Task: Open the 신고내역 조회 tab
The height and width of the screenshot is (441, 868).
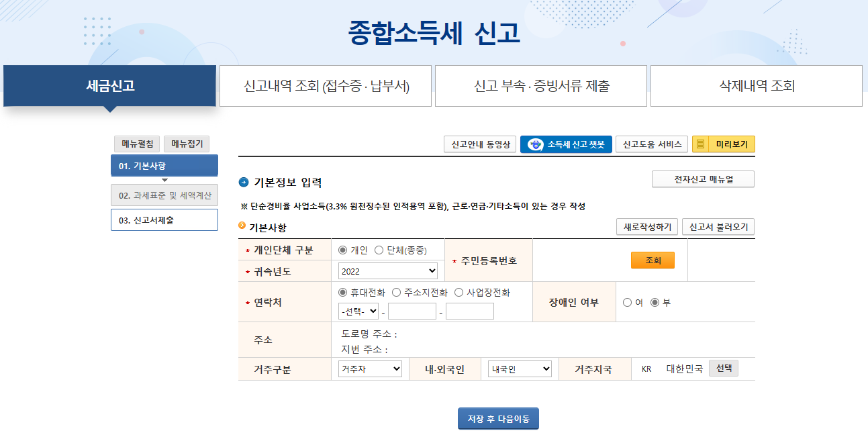Action: [325, 86]
